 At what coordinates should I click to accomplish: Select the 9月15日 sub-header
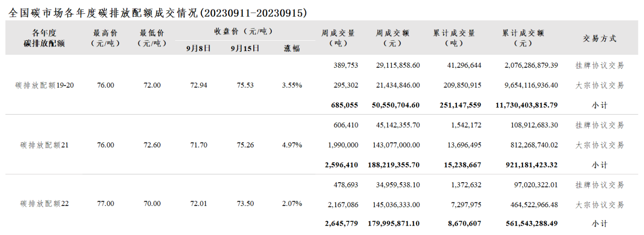245,48
